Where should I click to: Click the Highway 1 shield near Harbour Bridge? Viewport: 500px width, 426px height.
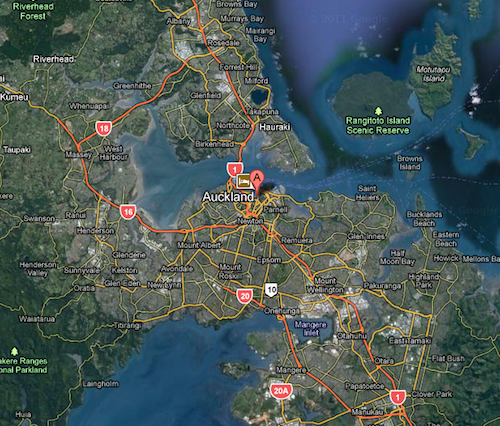234,169
